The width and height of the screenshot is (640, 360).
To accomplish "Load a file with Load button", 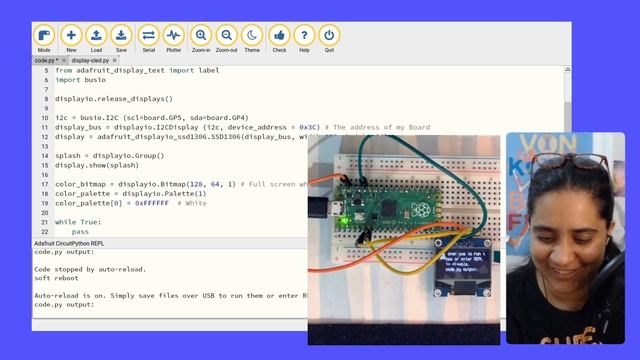I will [x=96, y=39].
